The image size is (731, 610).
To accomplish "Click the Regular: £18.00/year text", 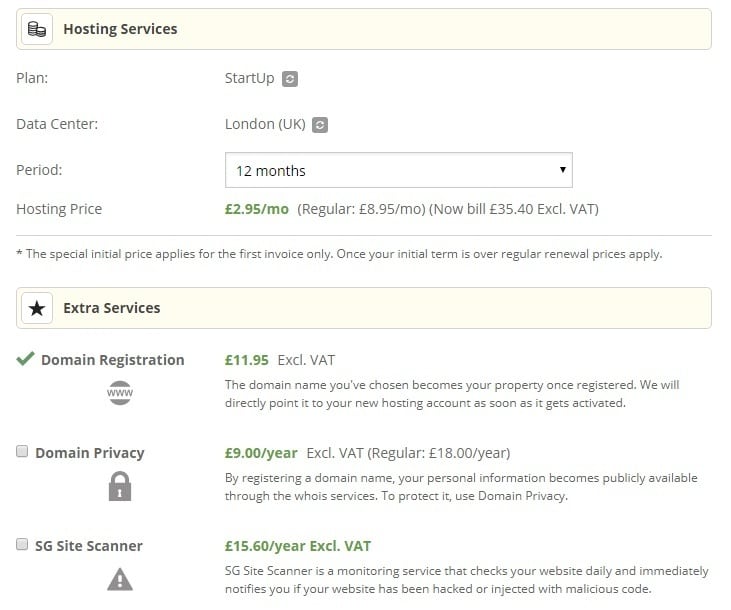I will [x=439, y=453].
